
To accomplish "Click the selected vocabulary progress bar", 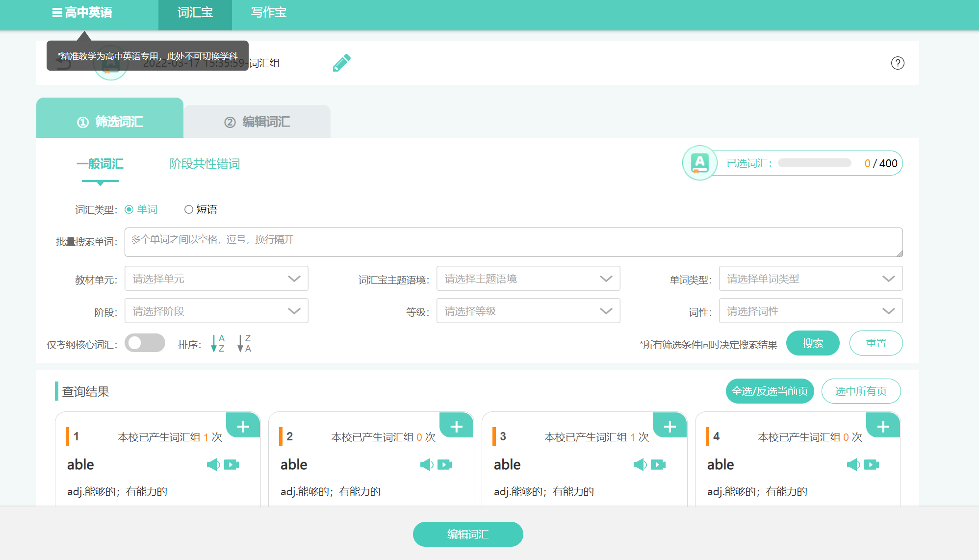I will (x=815, y=163).
